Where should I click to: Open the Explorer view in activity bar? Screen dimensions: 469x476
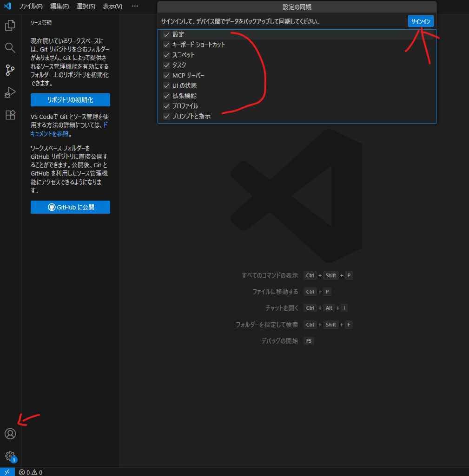click(x=10, y=26)
